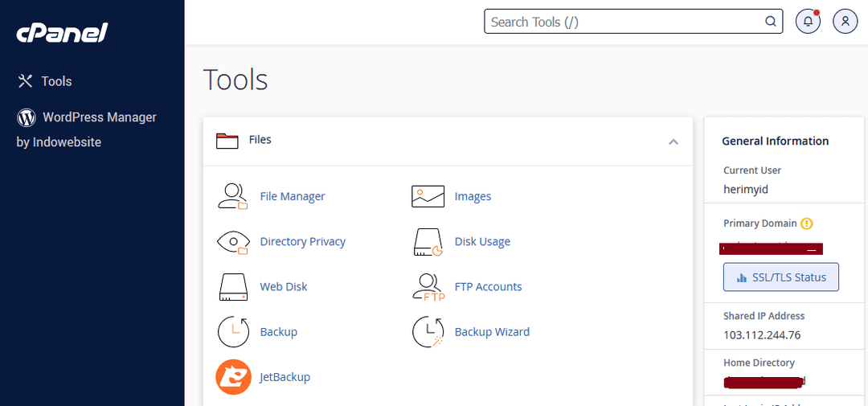Click the Files section folder icon
The height and width of the screenshot is (406, 868).
coord(227,141)
